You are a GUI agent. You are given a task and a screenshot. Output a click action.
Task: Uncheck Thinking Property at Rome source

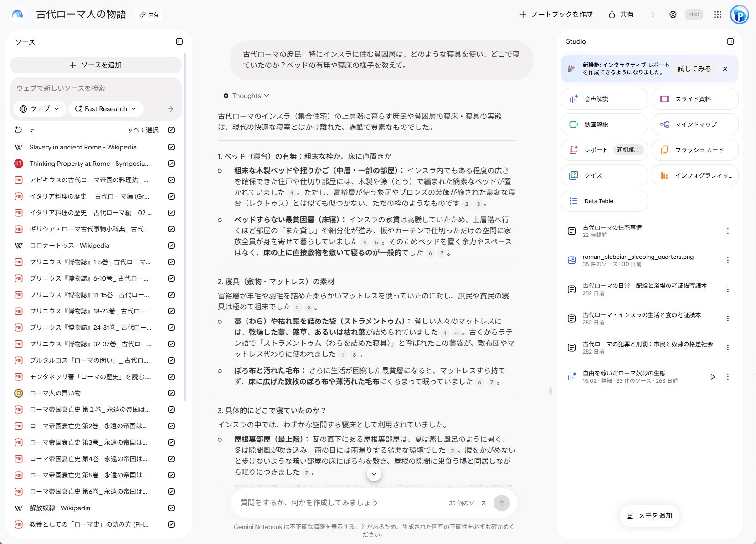coord(171,164)
